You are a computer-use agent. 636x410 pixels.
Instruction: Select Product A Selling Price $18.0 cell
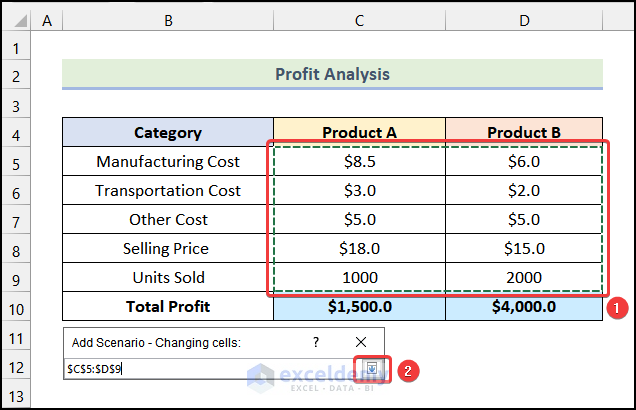pos(359,248)
